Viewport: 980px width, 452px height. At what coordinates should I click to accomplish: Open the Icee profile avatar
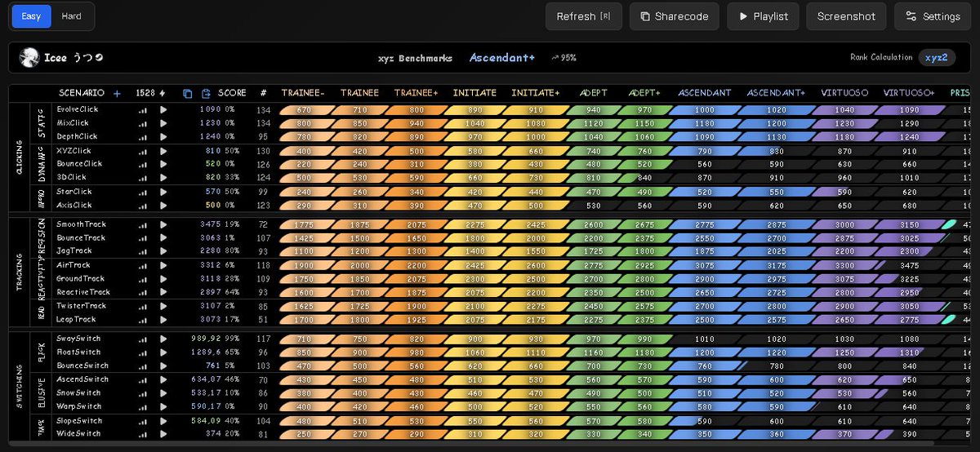(x=29, y=58)
